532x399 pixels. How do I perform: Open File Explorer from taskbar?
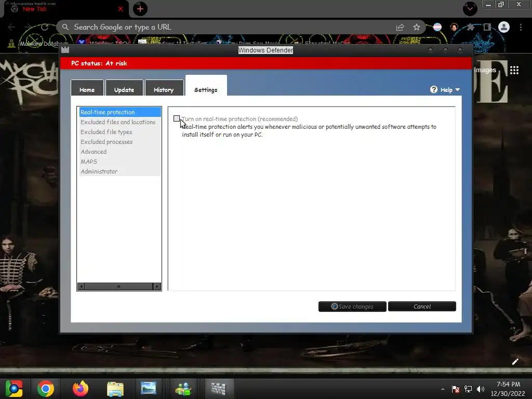tap(115, 389)
